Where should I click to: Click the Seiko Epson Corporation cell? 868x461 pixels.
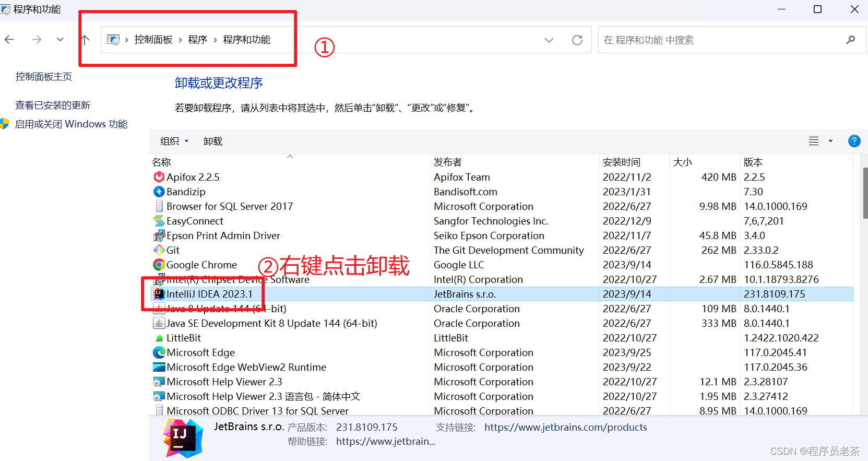pos(489,235)
